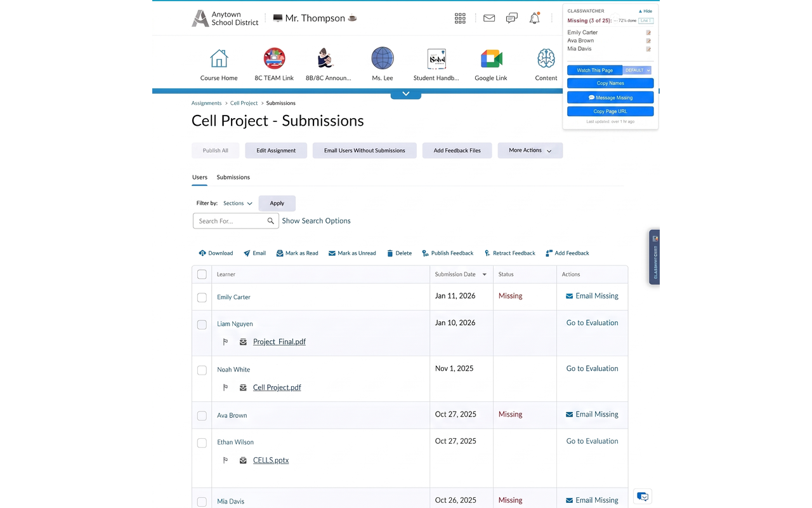Click Copy Page URL in ClassWatcher
This screenshot has width=812, height=508.
pyautogui.click(x=610, y=111)
